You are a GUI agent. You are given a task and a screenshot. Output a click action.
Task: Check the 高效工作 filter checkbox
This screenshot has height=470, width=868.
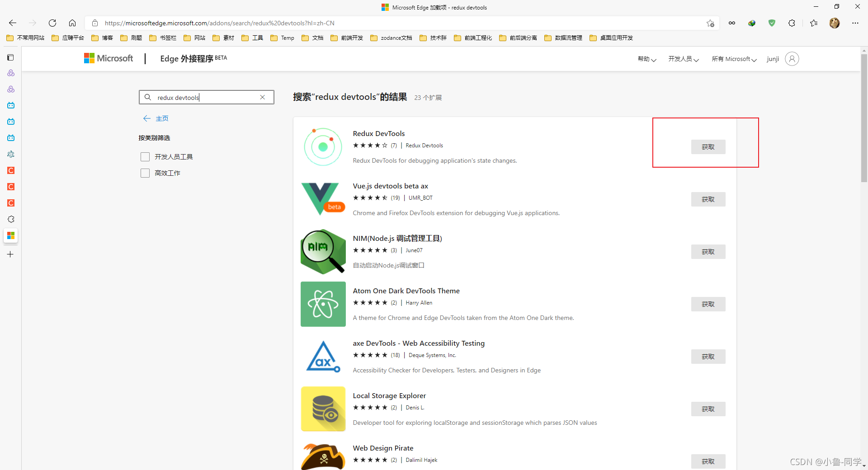tap(145, 173)
